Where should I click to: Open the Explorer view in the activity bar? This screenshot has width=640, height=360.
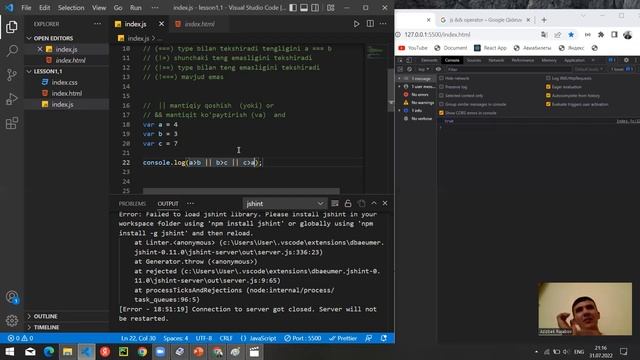point(12,27)
